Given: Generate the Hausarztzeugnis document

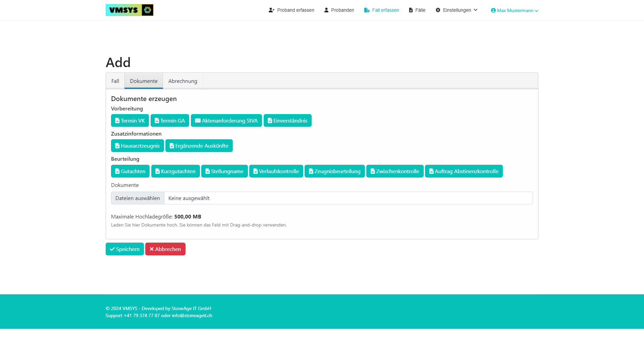Looking at the screenshot, I should click(x=137, y=146).
